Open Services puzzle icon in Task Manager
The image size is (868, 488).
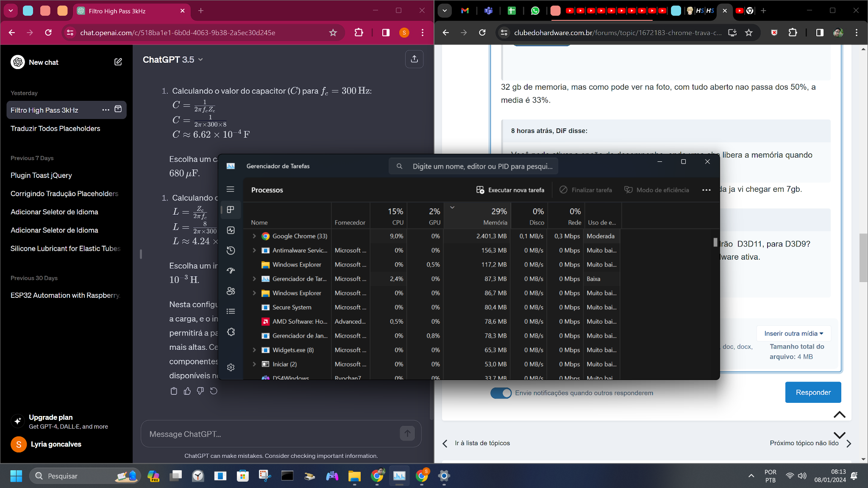point(231,332)
